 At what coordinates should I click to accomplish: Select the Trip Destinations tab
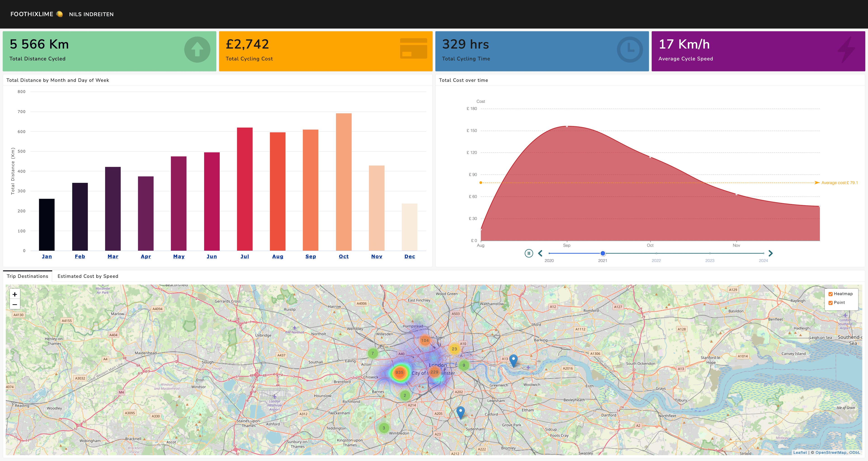[x=27, y=276]
